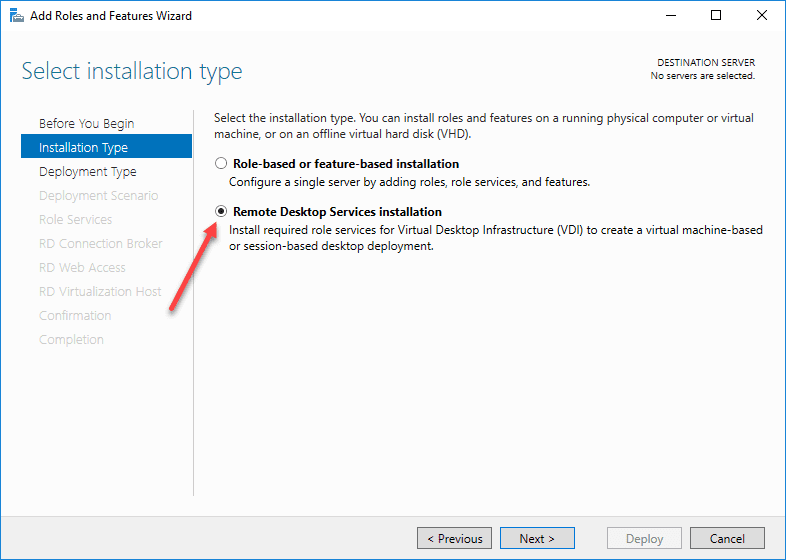Select Remote Desktop Services installation radio button

(x=221, y=212)
